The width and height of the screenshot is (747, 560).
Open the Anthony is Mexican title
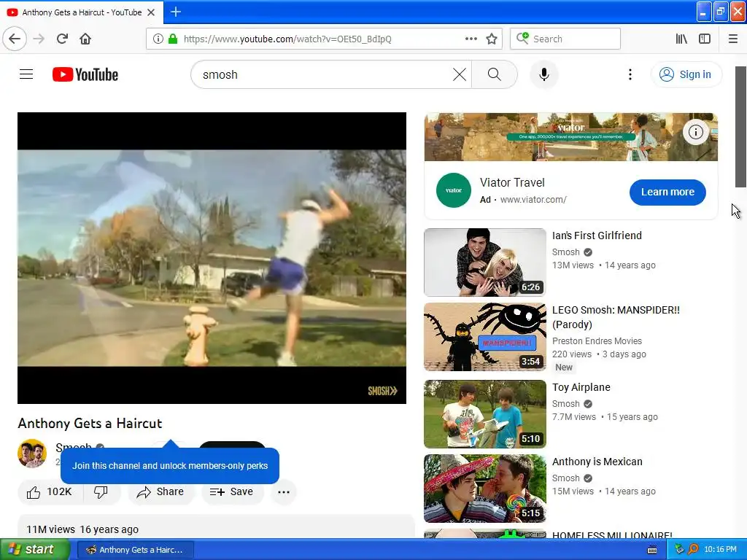(x=597, y=462)
